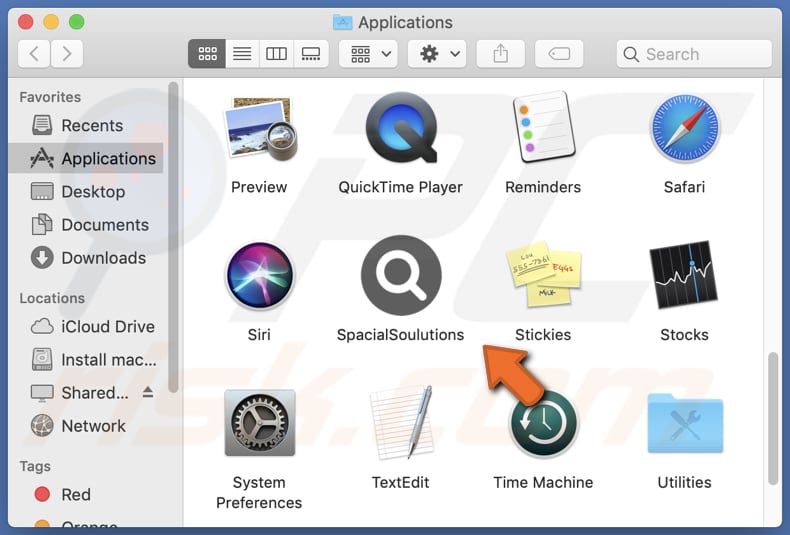The width and height of the screenshot is (790, 535).
Task: Switch to gallery view
Action: [311, 53]
